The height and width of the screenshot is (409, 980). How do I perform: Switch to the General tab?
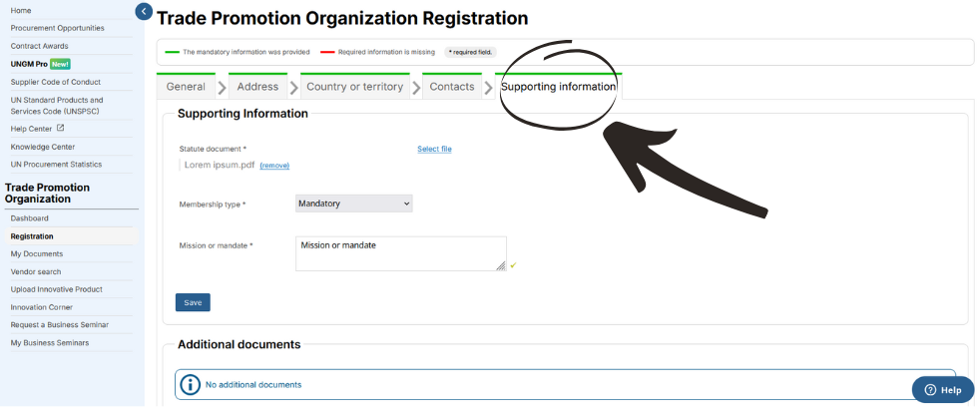[186, 87]
